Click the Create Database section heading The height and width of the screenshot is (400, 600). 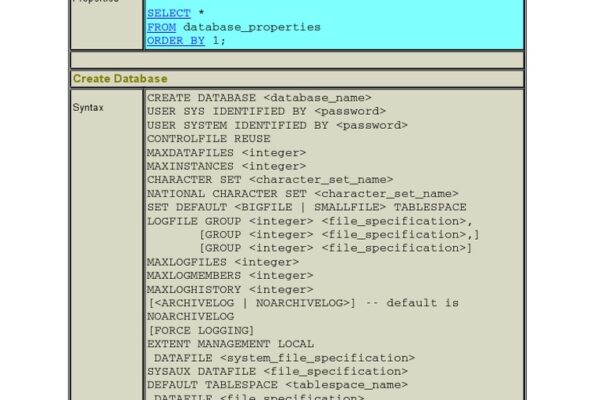point(120,79)
